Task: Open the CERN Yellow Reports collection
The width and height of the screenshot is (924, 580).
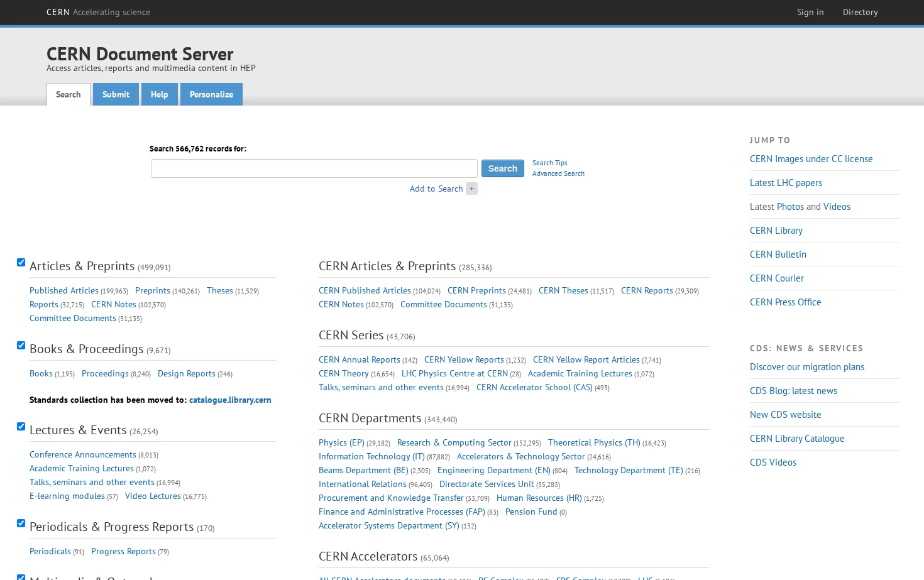Action: [464, 359]
